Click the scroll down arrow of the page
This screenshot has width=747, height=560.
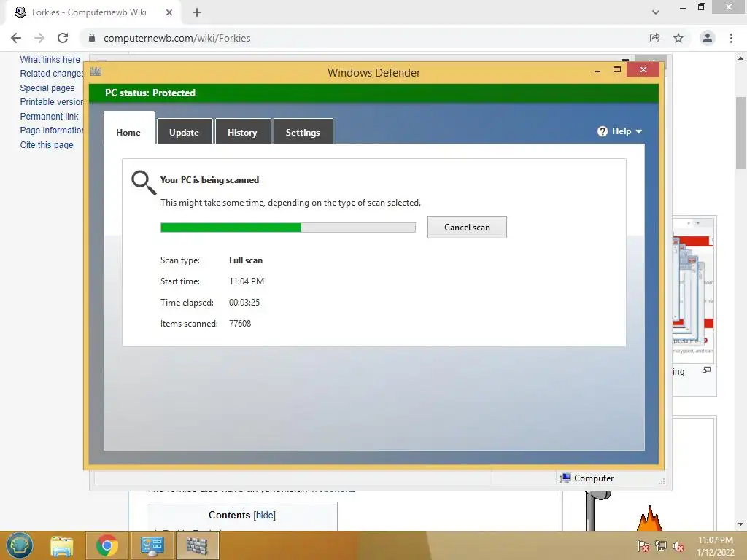(x=741, y=524)
